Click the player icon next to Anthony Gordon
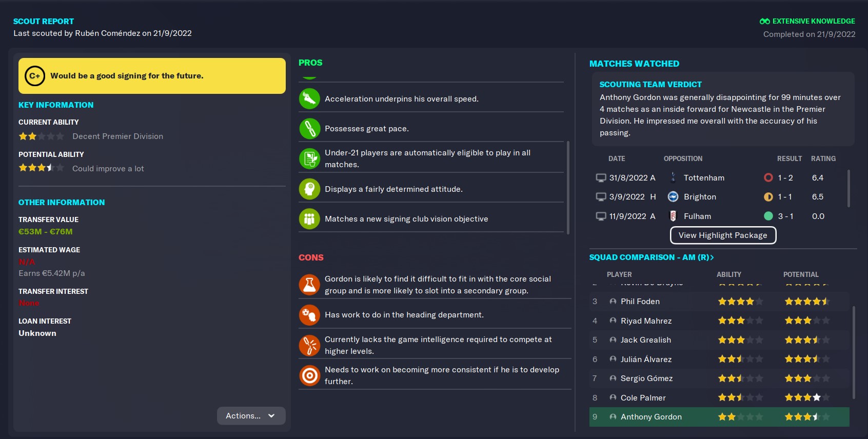This screenshot has width=868, height=439. coord(613,417)
